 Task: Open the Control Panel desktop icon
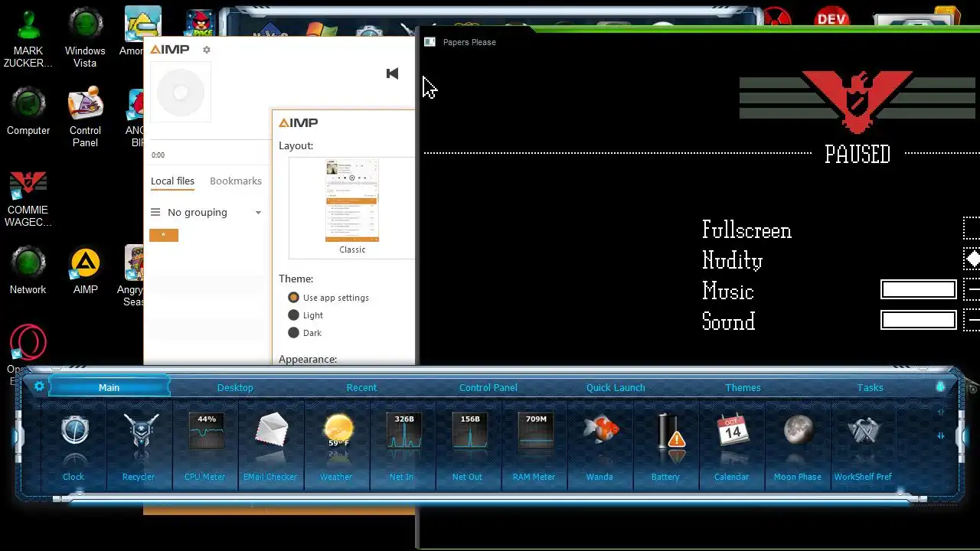click(85, 115)
